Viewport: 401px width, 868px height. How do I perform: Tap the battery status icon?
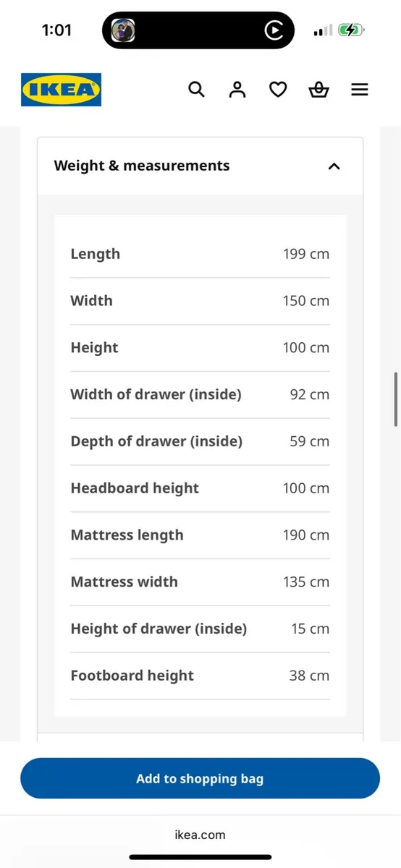(353, 30)
